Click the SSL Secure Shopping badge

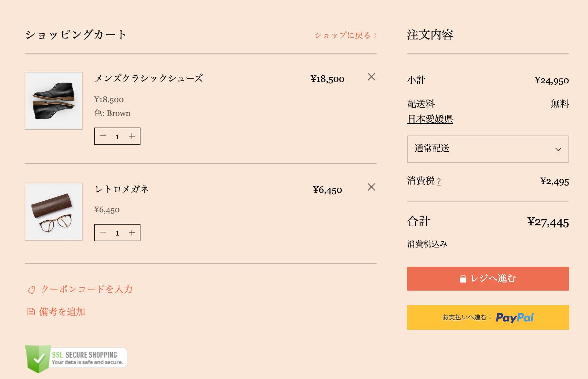tap(76, 358)
